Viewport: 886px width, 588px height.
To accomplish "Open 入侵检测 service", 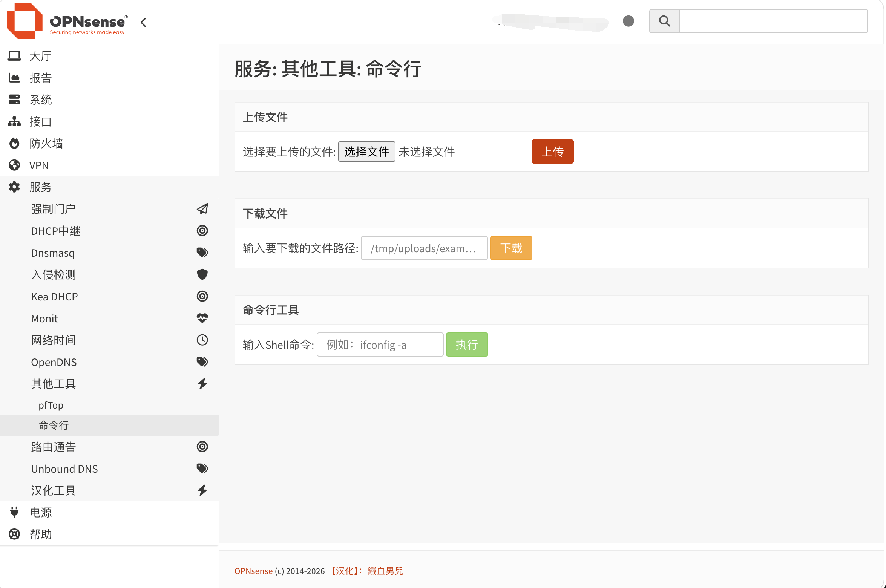I will [109, 274].
